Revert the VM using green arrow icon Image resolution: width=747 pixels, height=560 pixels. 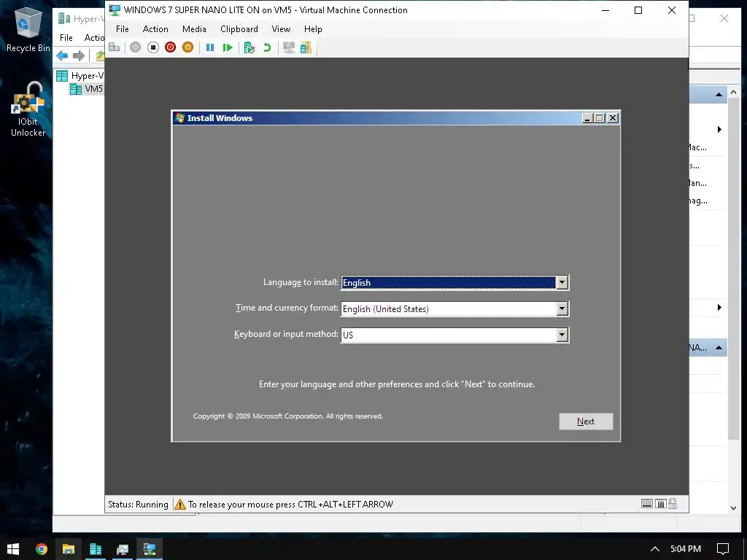click(267, 47)
